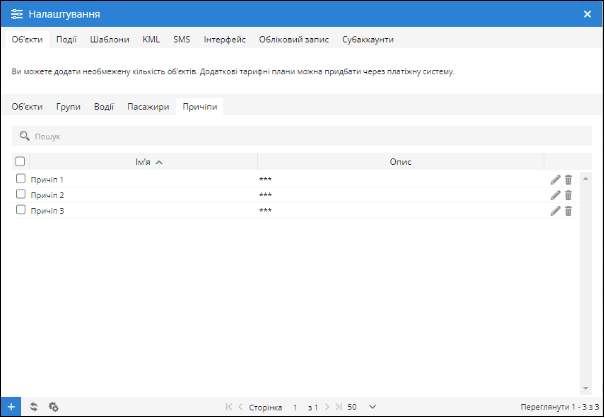Image resolution: width=605 pixels, height=418 pixels.
Task: Select the Причіпи sub-tab
Action: pos(200,107)
